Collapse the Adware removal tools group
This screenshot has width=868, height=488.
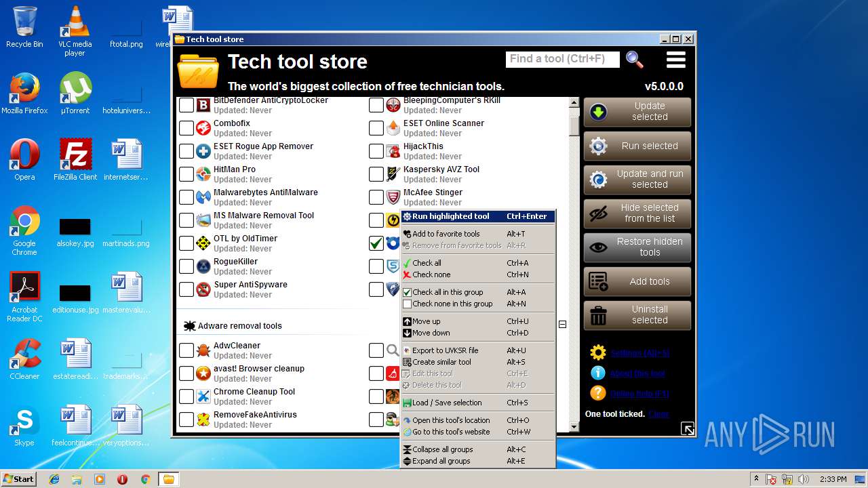point(562,325)
